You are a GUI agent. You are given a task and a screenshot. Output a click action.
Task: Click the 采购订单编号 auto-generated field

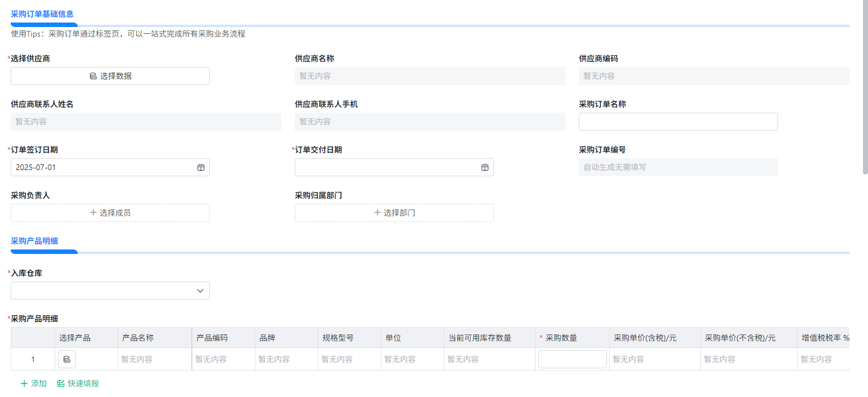click(x=678, y=167)
